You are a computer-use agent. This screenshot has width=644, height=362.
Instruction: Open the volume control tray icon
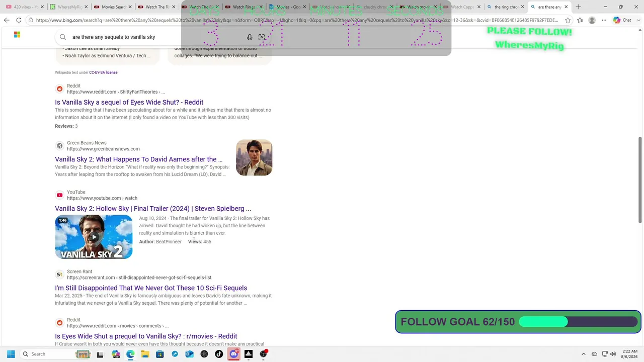(x=613, y=354)
